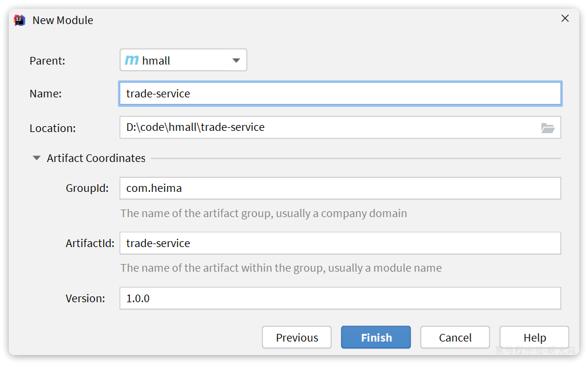Screen dimensions: 588x365
Task: Focus the Name field with trade-service
Action: pos(340,93)
